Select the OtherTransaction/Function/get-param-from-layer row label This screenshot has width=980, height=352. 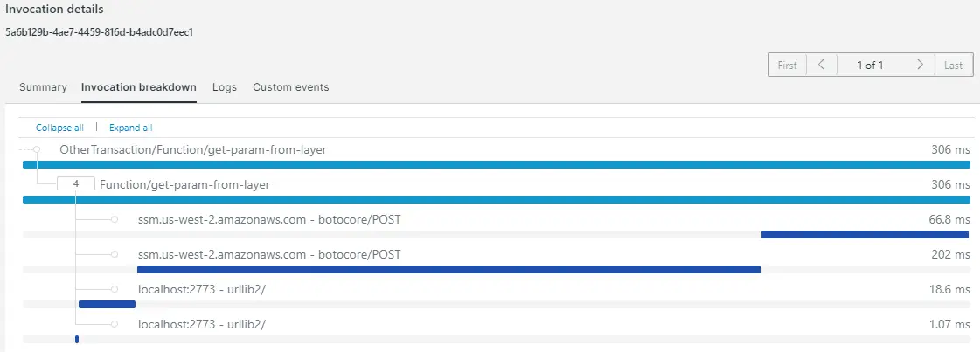193,149
